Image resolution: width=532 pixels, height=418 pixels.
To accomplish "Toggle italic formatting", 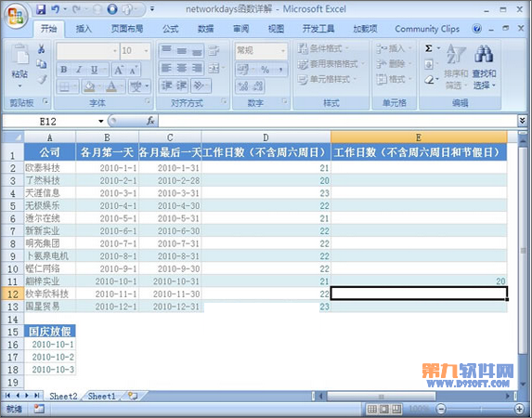I will pyautogui.click(x=79, y=70).
